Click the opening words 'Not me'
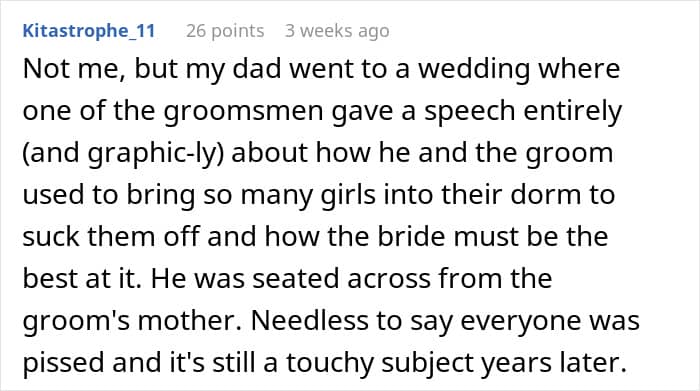700x391 pixels. click(74, 69)
